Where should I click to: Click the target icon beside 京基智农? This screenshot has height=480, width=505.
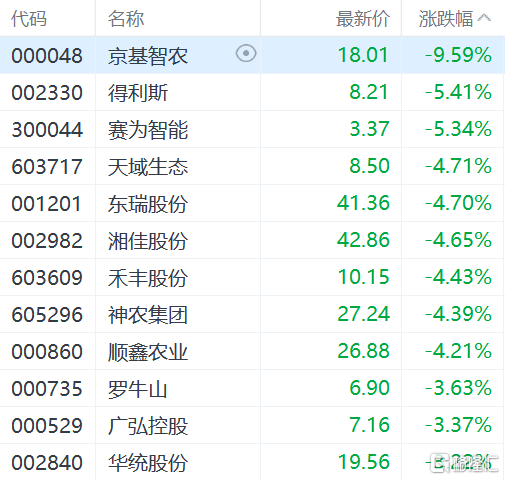tap(246, 53)
